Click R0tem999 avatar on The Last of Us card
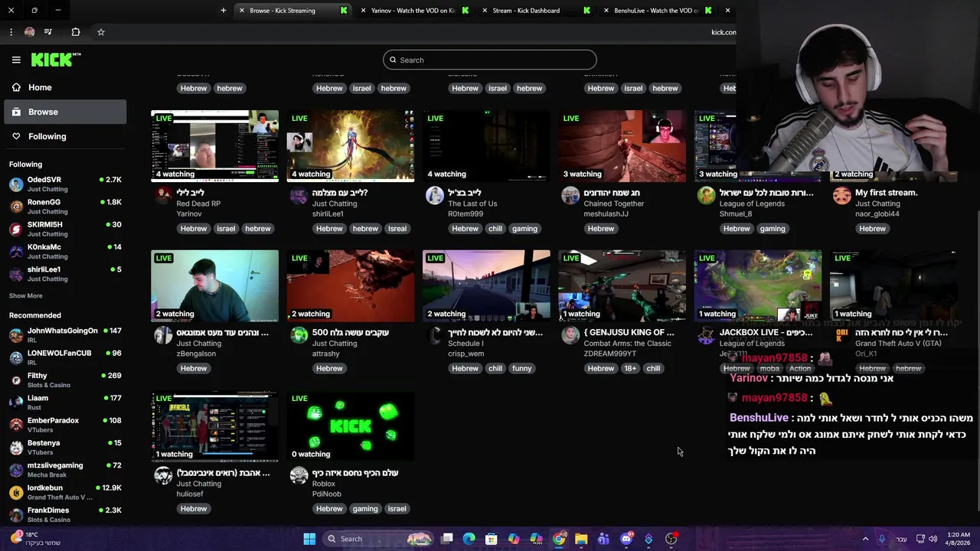Screen dimensions: 980x551 [x=434, y=196]
